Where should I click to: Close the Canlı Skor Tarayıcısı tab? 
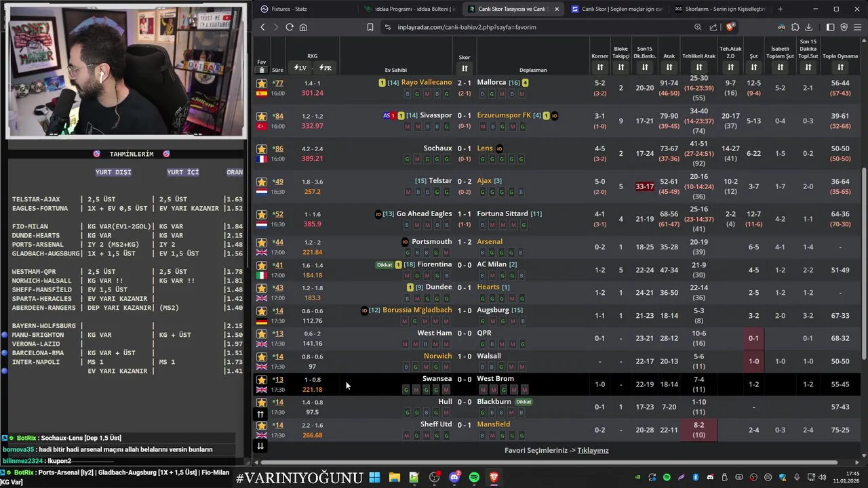click(x=557, y=9)
